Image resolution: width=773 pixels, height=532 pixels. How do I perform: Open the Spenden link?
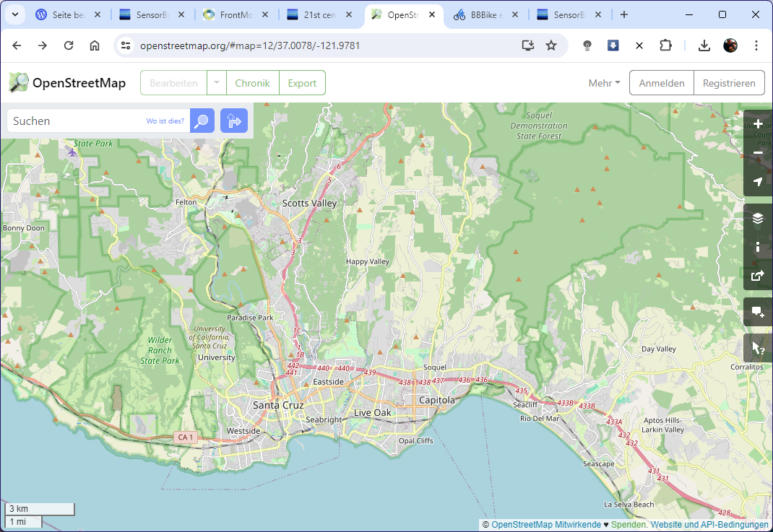click(631, 525)
